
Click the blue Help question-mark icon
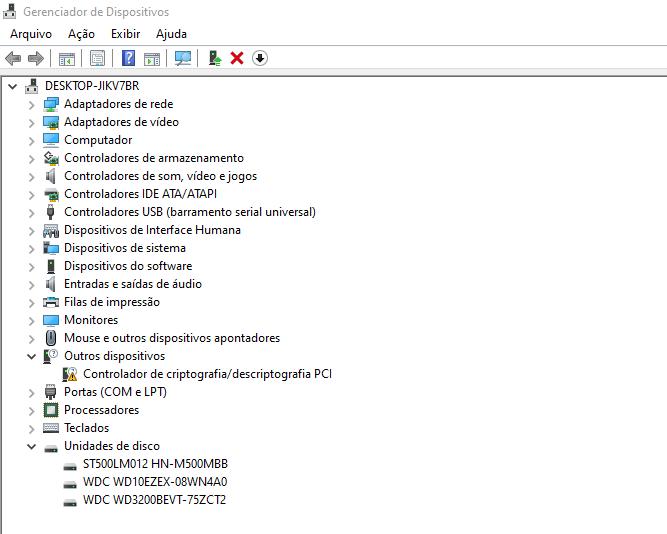coord(128,58)
